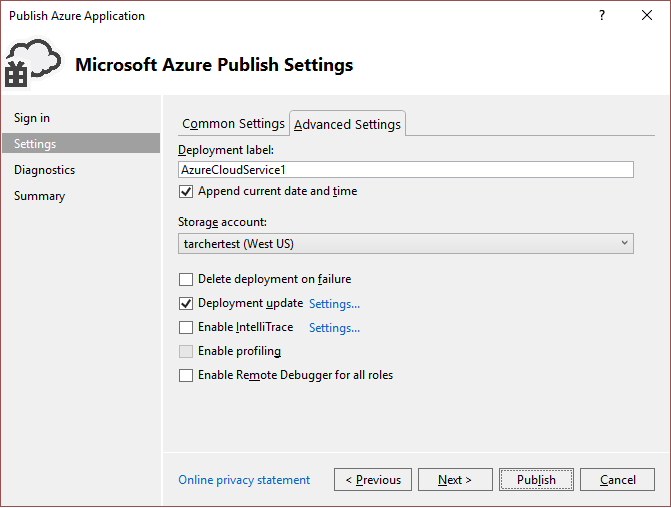Screen dimensions: 671x508
Task: Select the Settings step in sidebar
Action: (81, 143)
